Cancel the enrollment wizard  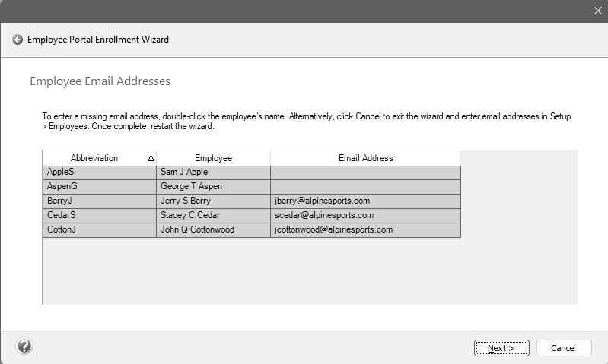click(x=563, y=348)
